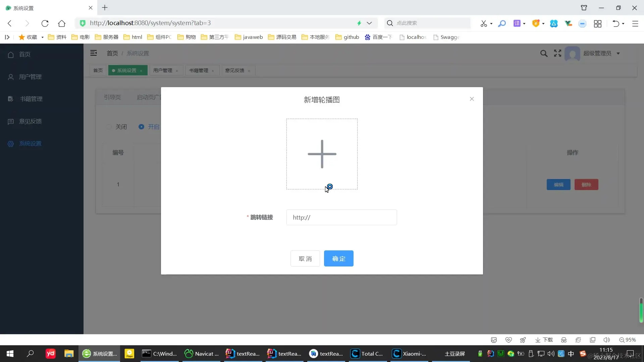Click the browser home icon
The height and width of the screenshot is (362, 644).
(62, 23)
